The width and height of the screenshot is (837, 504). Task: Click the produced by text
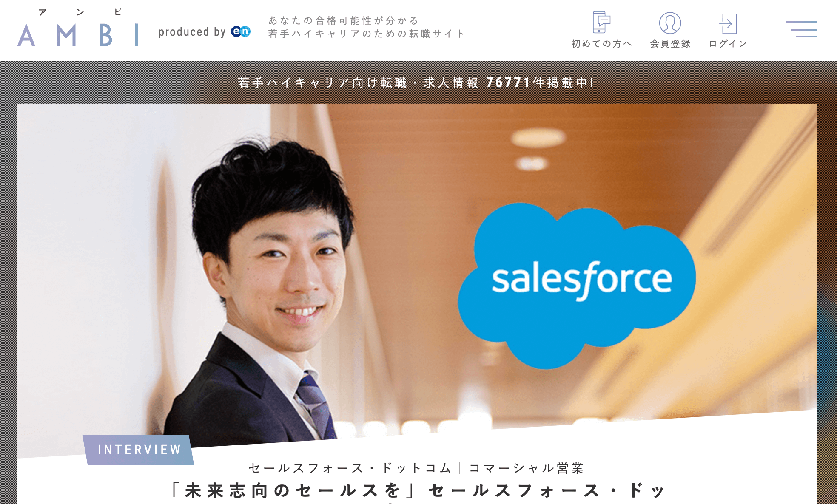coord(192,32)
